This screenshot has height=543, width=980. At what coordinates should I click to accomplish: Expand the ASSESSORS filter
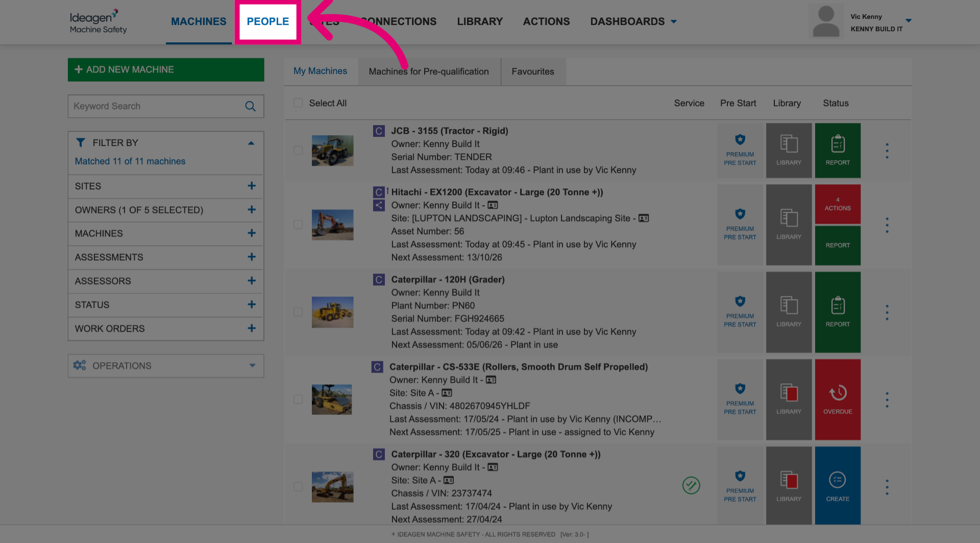165,281
